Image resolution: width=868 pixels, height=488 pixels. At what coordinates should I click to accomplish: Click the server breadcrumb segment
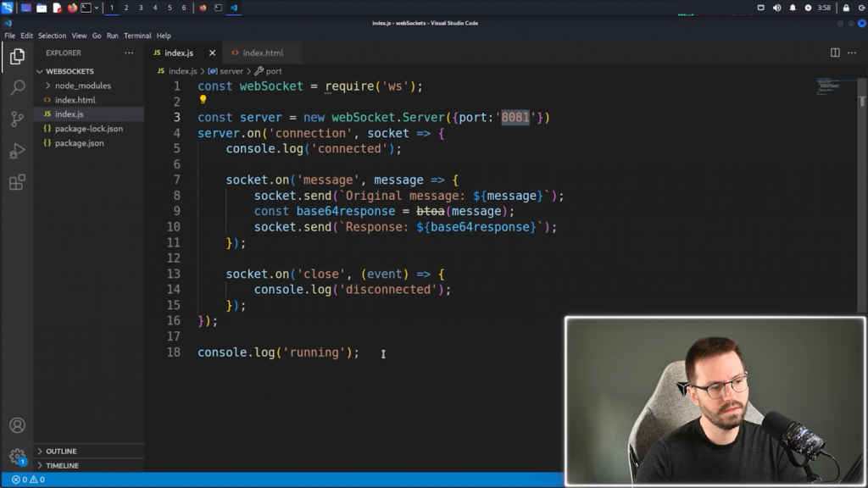pos(225,71)
